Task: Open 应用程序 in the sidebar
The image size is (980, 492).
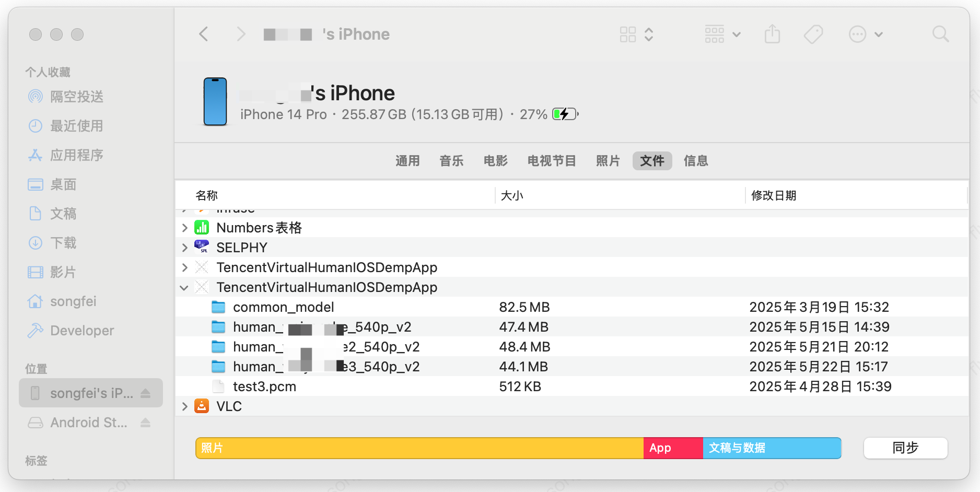Action: (x=65, y=155)
